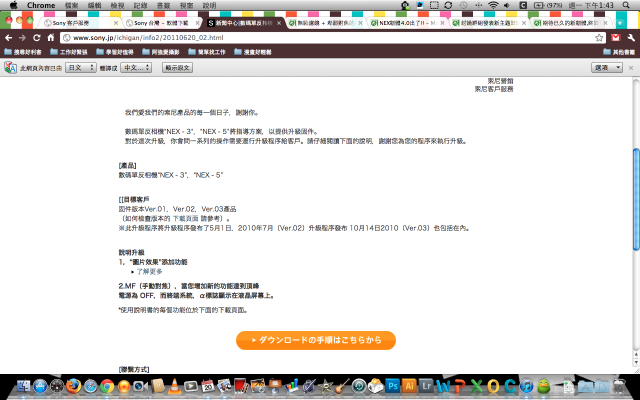Bookmark this page with the star
The height and width of the screenshot is (400, 640).
(x=599, y=38)
